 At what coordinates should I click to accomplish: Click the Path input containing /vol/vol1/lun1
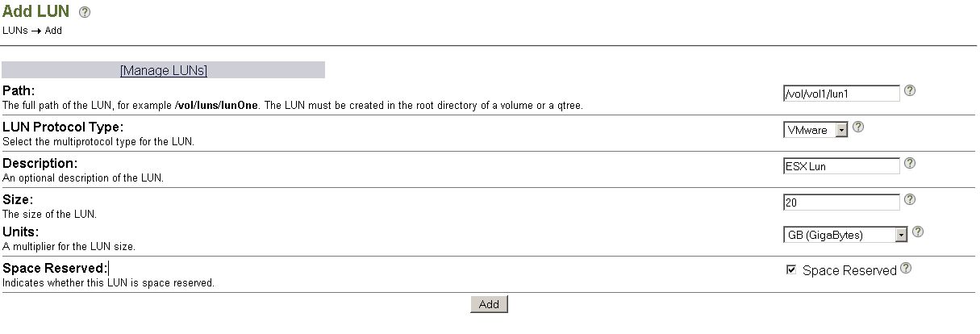[841, 94]
